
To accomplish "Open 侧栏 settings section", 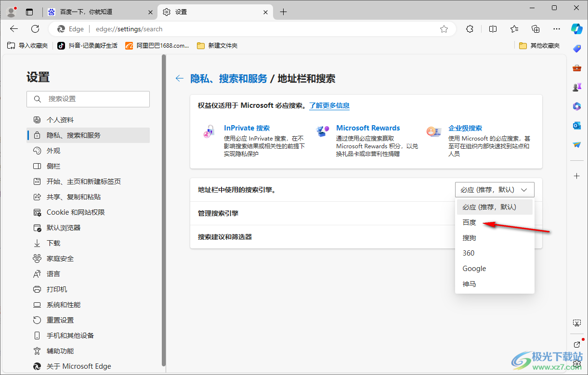I will (x=88, y=166).
